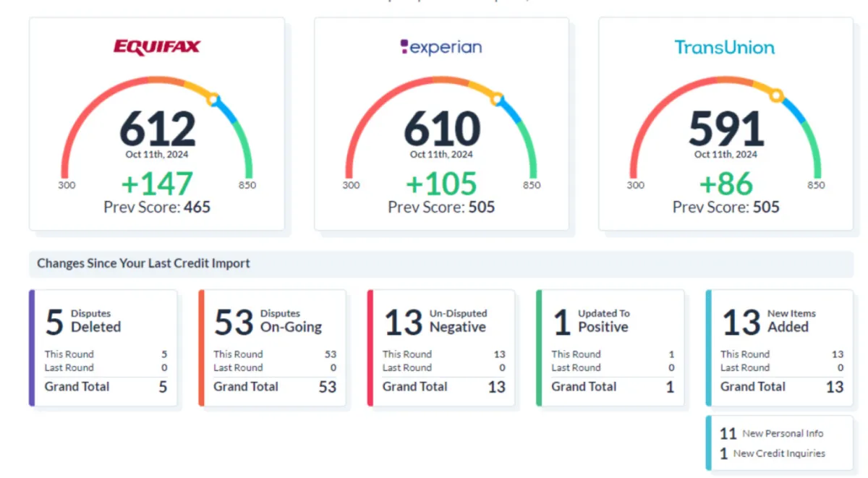Click the +86 score change
This screenshot has height=478, width=868.
click(x=726, y=184)
